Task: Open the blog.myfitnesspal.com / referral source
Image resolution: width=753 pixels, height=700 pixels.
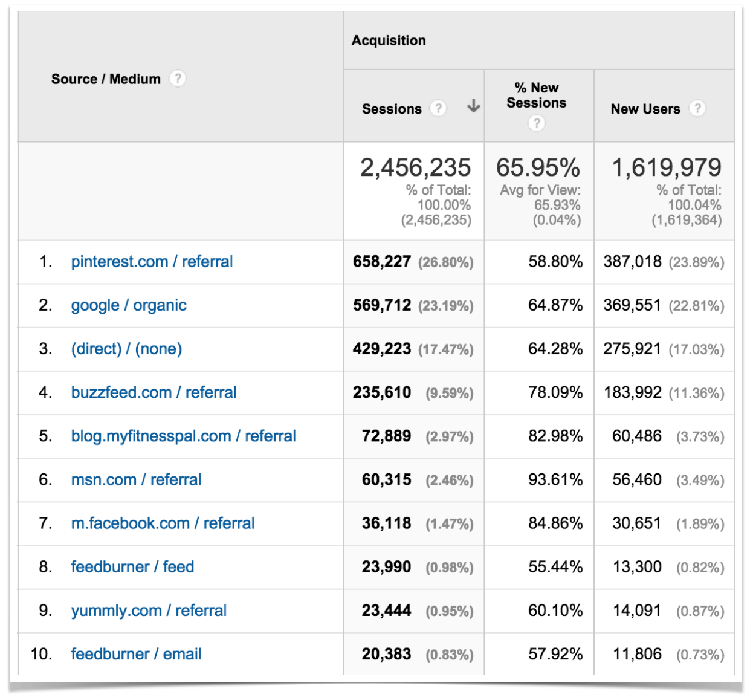Action: pos(183,436)
